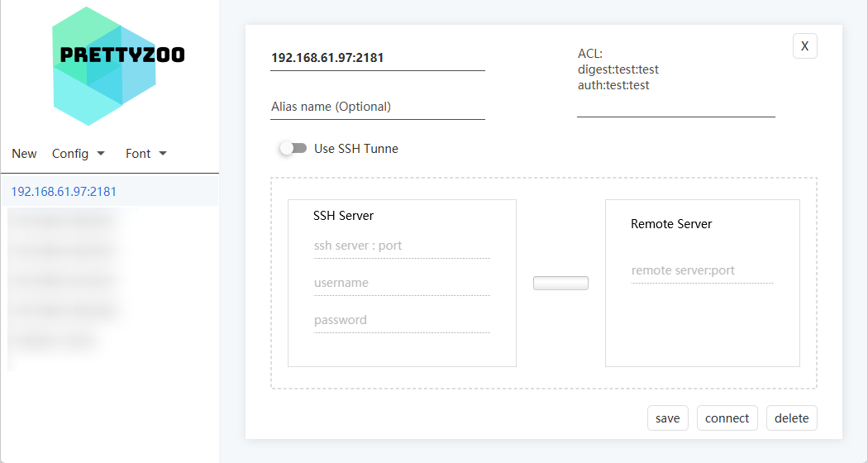Close the server form with X

pyautogui.click(x=805, y=46)
